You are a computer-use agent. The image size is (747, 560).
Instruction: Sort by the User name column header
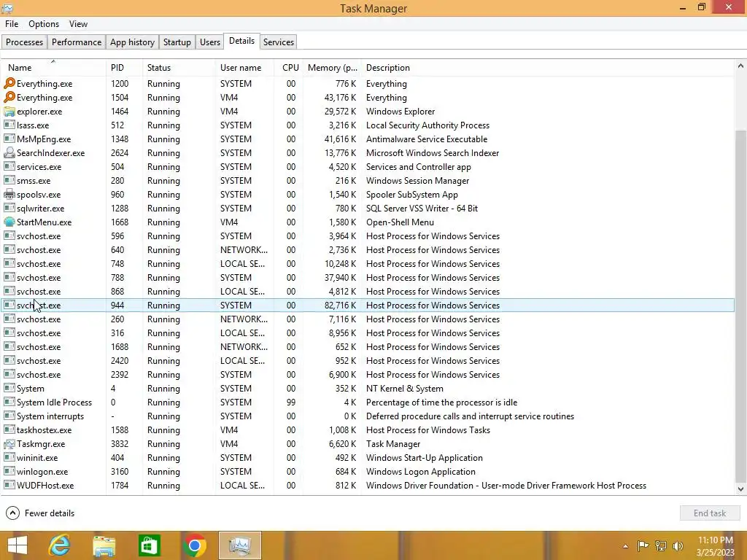click(x=244, y=68)
